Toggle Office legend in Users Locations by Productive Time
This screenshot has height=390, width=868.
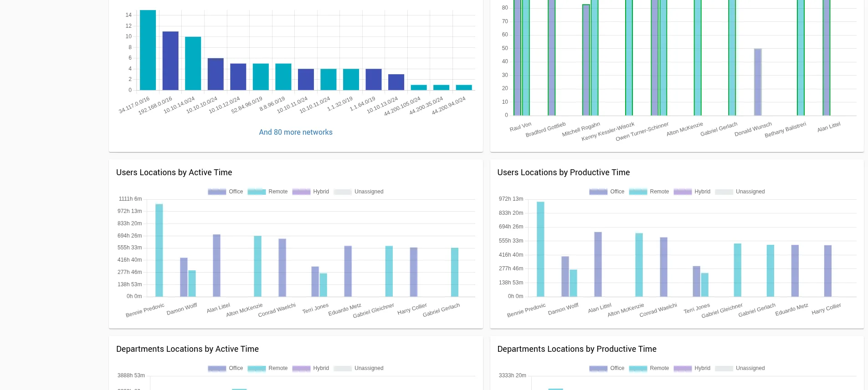click(607, 192)
